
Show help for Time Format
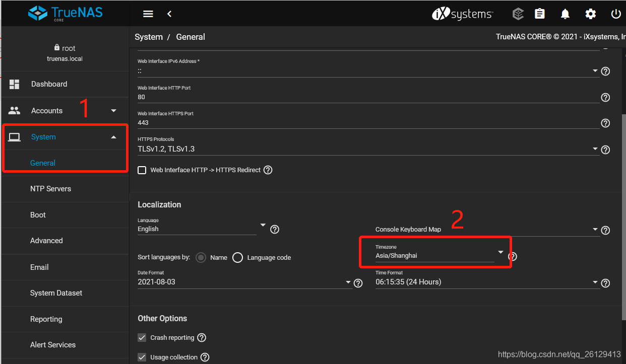click(606, 283)
